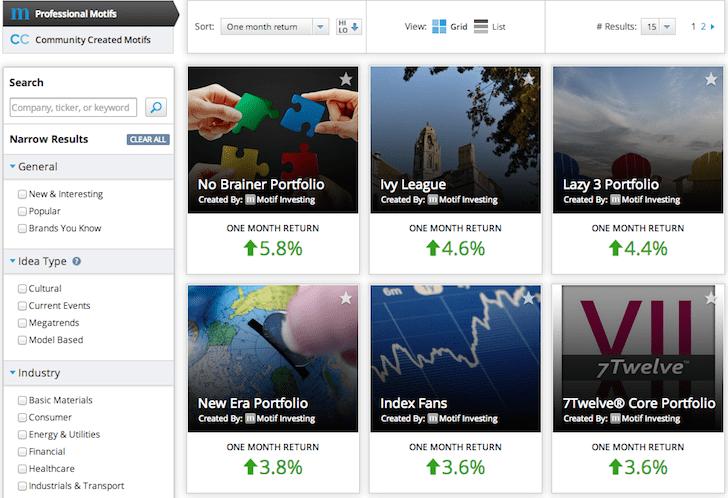Open Idea Type help question icon
The image size is (728, 498).
pyautogui.click(x=77, y=262)
